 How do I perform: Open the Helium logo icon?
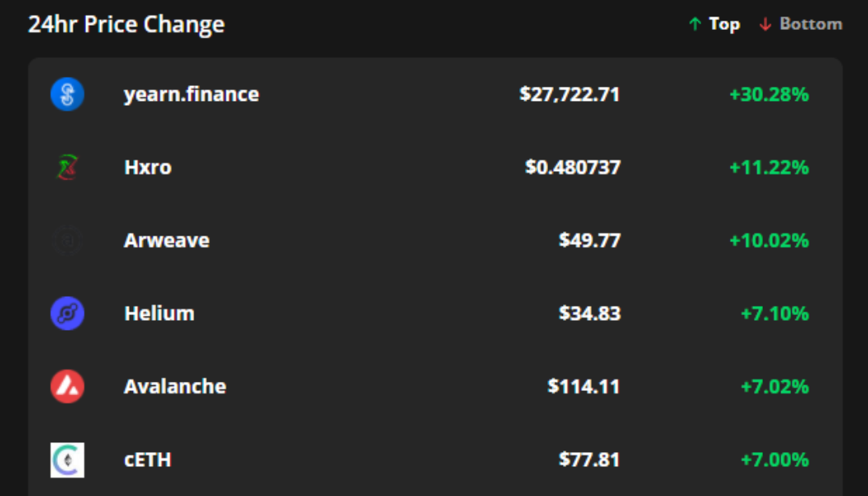[x=66, y=312]
